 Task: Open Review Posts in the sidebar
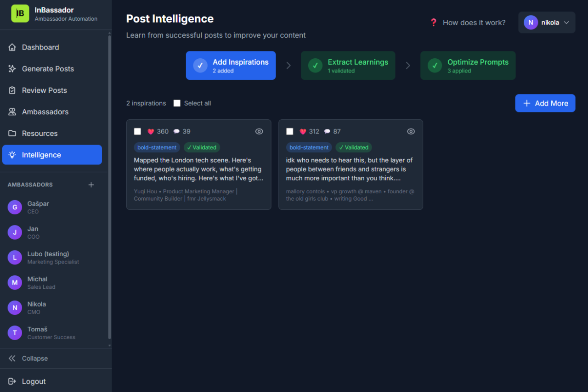(45, 90)
